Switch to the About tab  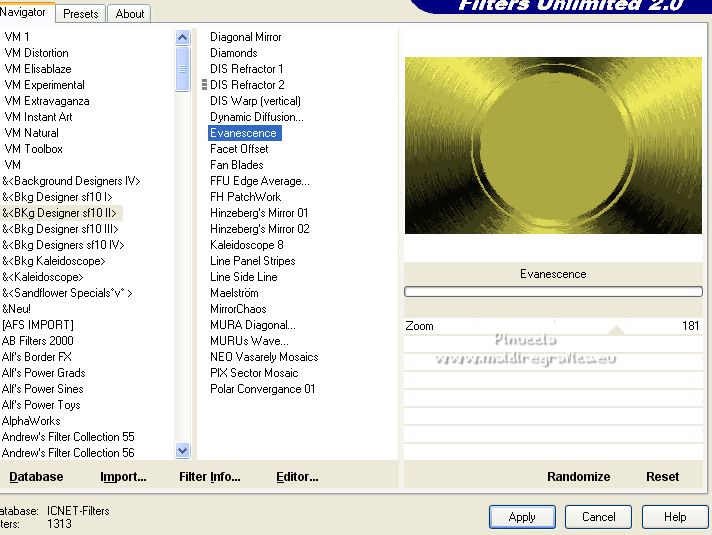tap(129, 14)
